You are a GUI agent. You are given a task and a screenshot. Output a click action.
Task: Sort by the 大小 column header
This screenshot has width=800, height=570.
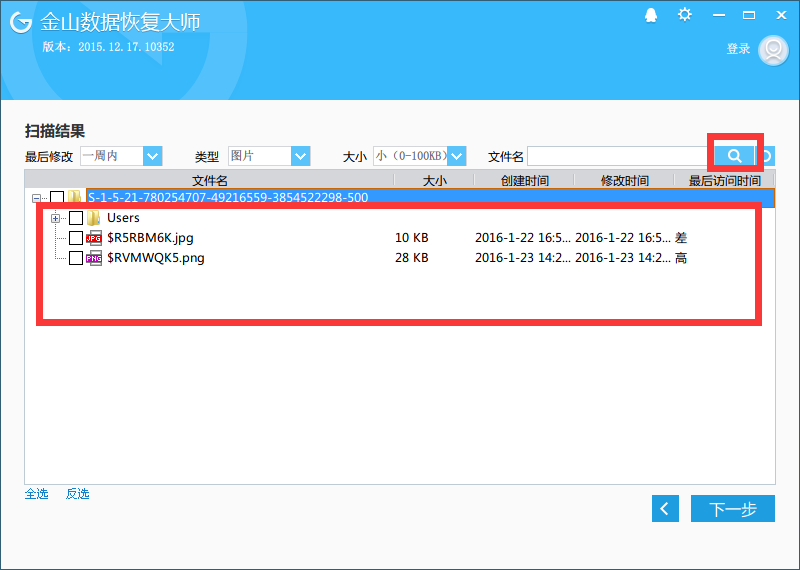pos(435,180)
